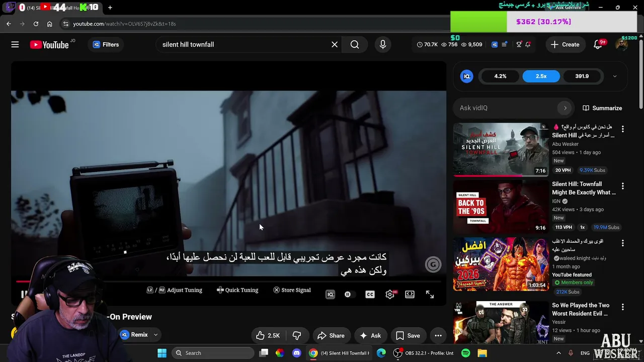Open the 1:03:54 members-only video thumbnail
The image size is (644, 362).
(501, 264)
